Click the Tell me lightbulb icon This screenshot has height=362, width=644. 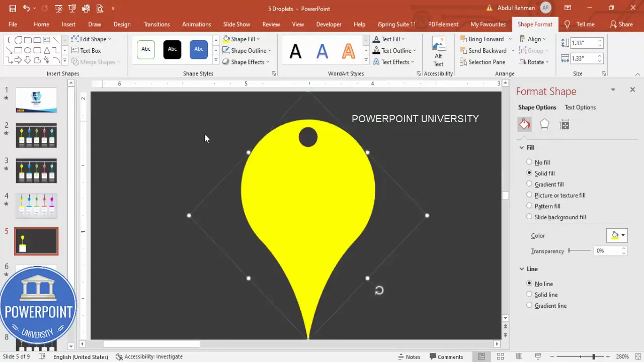point(568,24)
